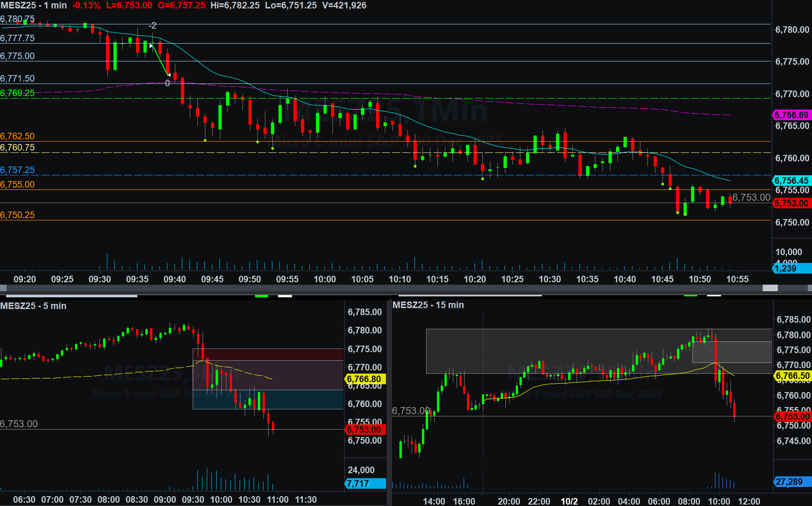Click the blue 6,757.25 level label

tap(17, 170)
